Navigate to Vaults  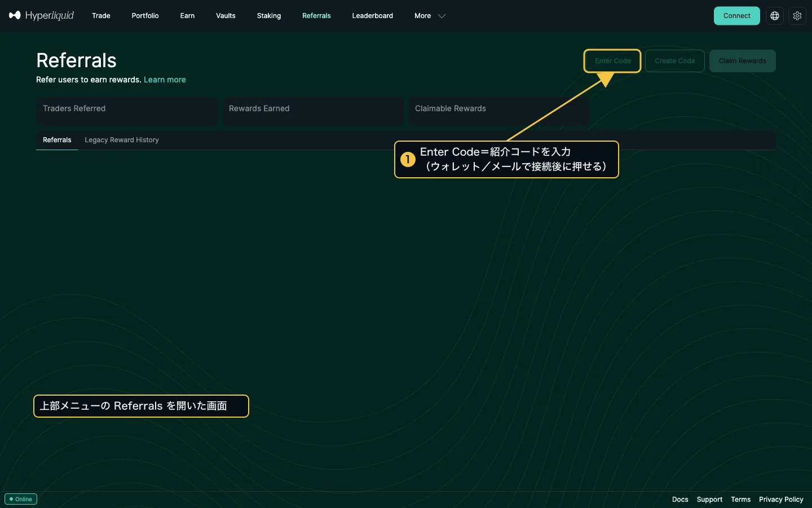pyautogui.click(x=226, y=16)
